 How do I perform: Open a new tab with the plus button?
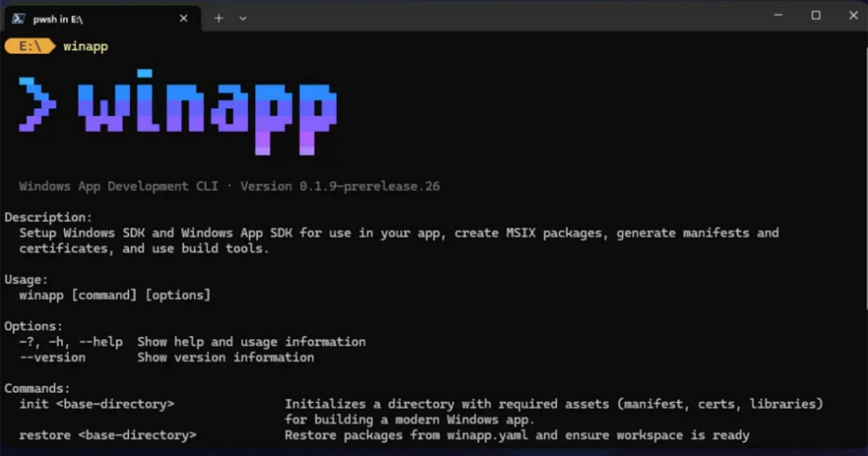point(218,17)
